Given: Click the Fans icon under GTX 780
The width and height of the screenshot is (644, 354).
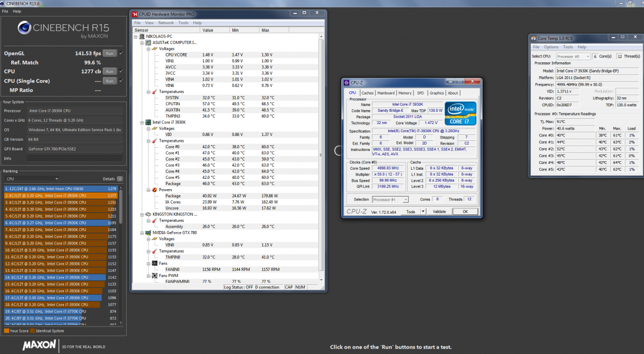Looking at the screenshot, I should point(155,263).
